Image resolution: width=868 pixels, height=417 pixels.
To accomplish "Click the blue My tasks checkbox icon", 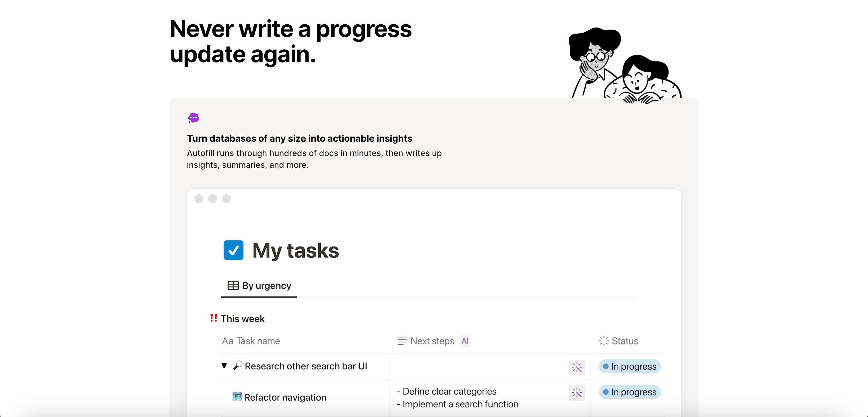I will 233,250.
